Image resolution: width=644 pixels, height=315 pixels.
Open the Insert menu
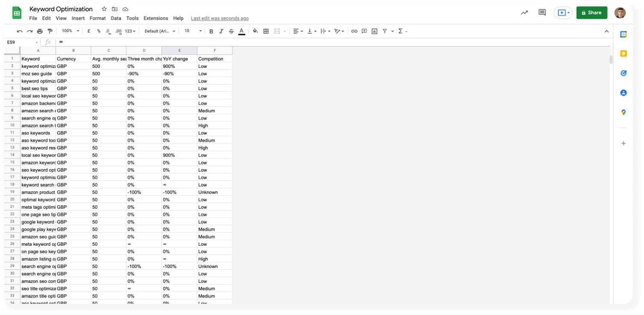pyautogui.click(x=78, y=18)
